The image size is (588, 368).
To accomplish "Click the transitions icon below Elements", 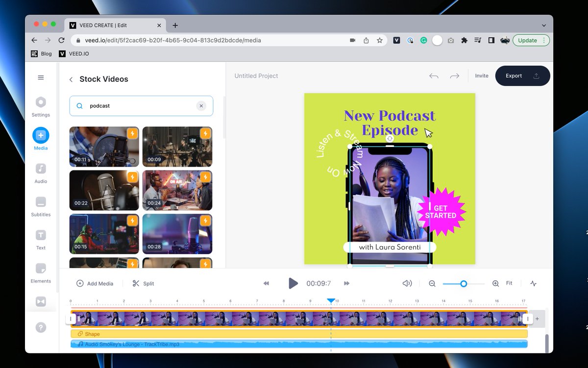I will click(41, 302).
